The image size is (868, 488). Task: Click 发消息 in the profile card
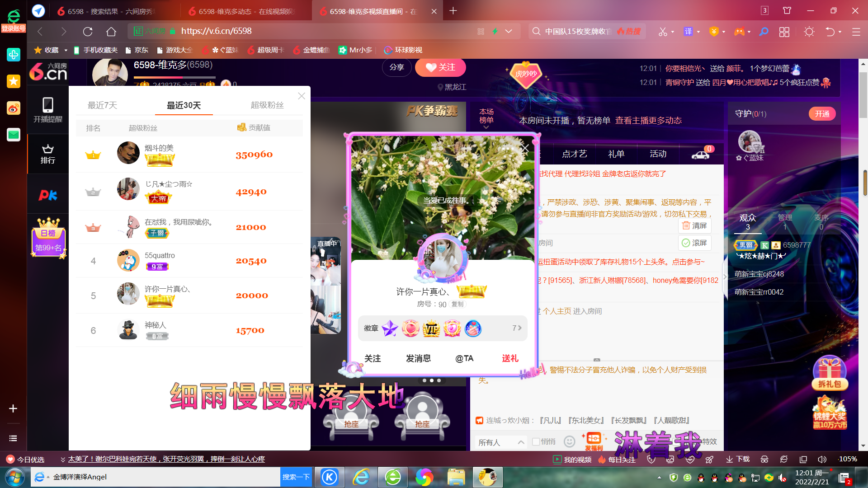click(x=418, y=358)
